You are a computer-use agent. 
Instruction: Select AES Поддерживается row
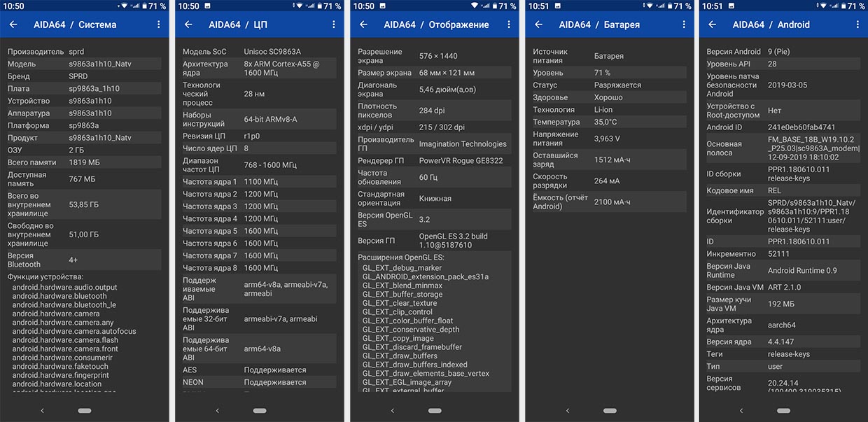coord(259,370)
